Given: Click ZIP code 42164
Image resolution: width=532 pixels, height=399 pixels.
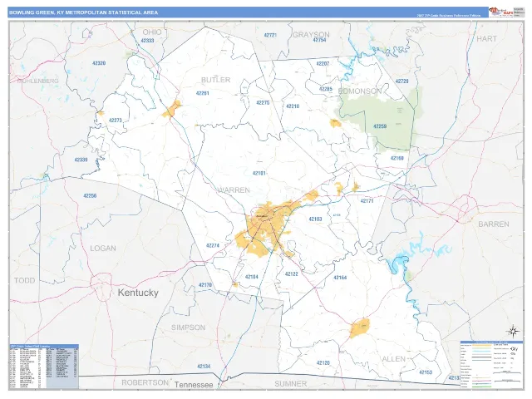Looking at the screenshot, I should click(x=340, y=278).
